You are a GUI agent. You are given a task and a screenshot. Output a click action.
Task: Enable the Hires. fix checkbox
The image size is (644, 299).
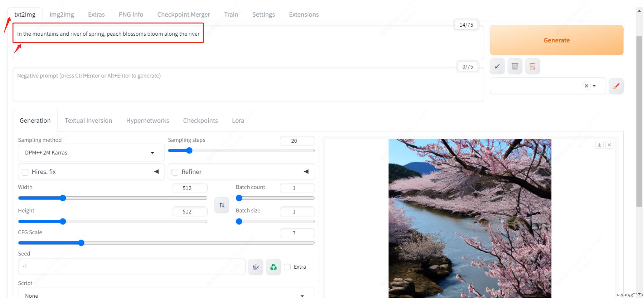pos(25,172)
